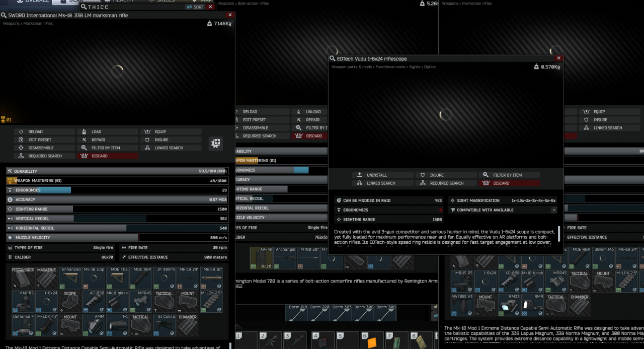
Task: Inspect the MPR45 mount in SWORD Mk-18 window
Action: click(x=141, y=301)
